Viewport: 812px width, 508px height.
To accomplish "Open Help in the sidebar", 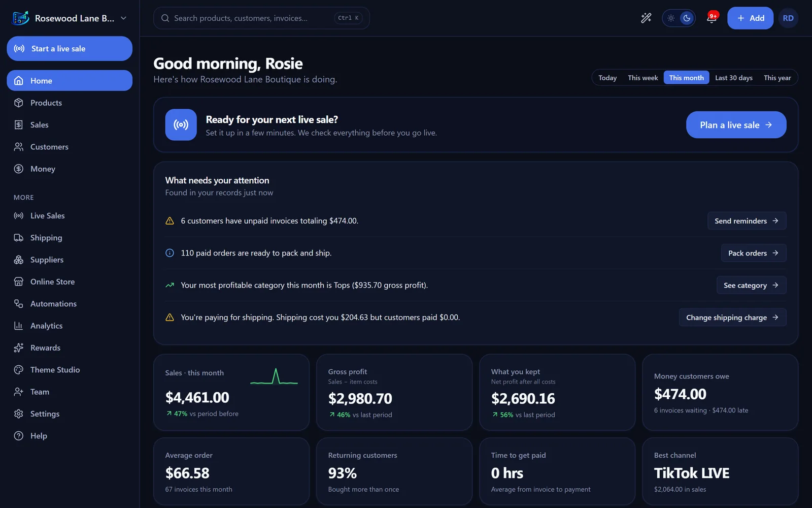I will click(70, 436).
